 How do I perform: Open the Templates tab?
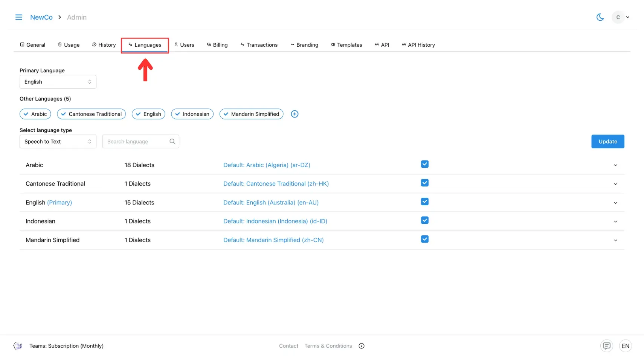[346, 45]
